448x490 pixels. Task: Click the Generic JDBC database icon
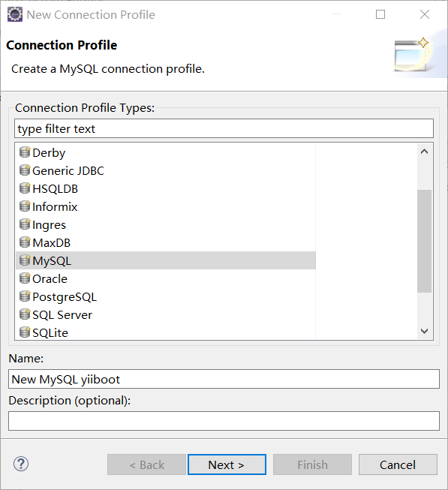click(25, 170)
